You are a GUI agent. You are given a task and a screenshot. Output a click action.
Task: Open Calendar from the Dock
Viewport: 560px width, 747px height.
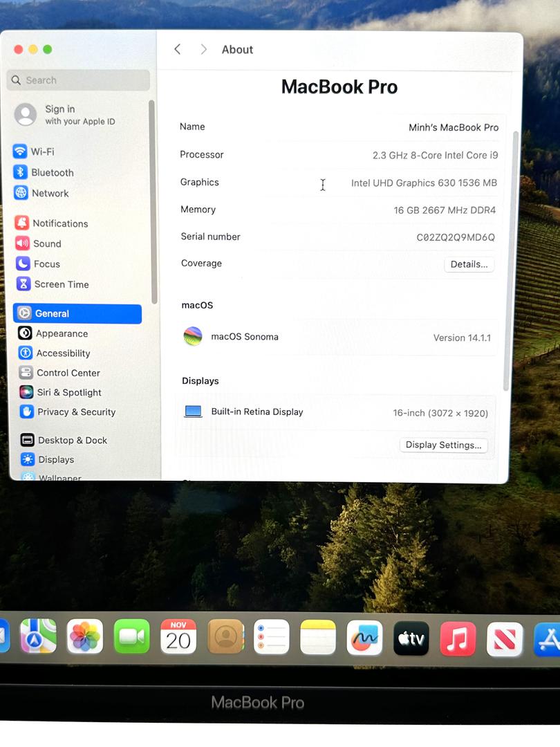[178, 637]
